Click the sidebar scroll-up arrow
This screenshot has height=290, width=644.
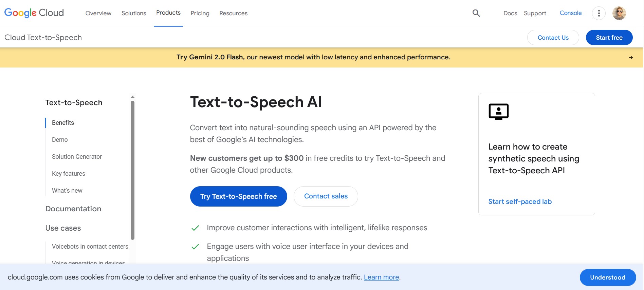[x=132, y=97]
